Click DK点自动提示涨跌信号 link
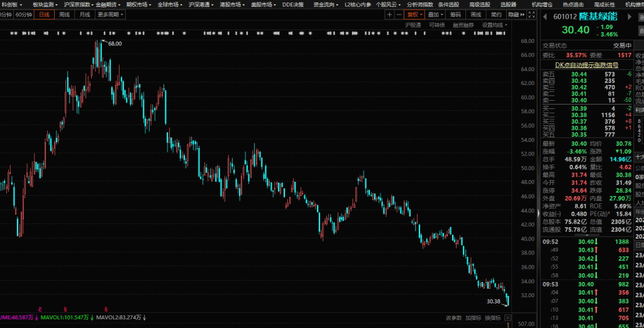 (587, 65)
